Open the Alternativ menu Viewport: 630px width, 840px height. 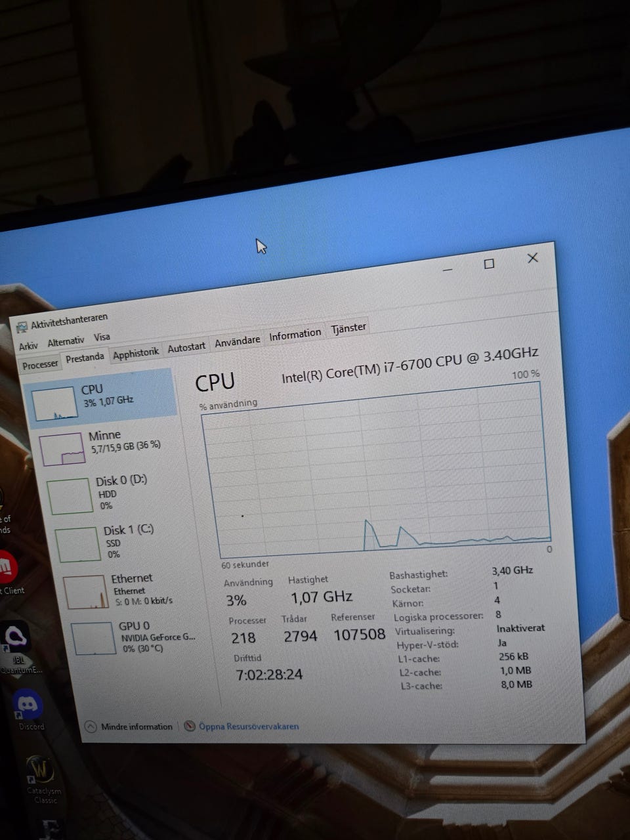(x=66, y=342)
